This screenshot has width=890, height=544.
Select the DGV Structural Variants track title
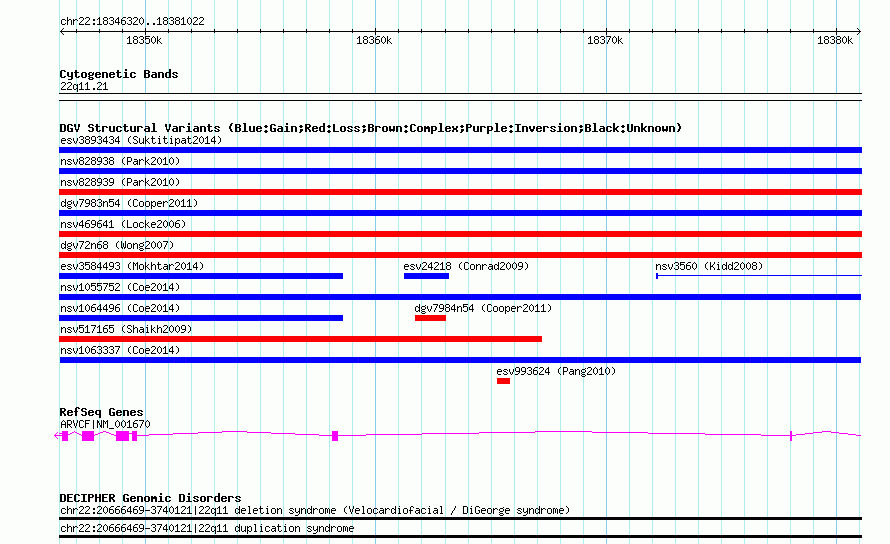click(x=371, y=128)
